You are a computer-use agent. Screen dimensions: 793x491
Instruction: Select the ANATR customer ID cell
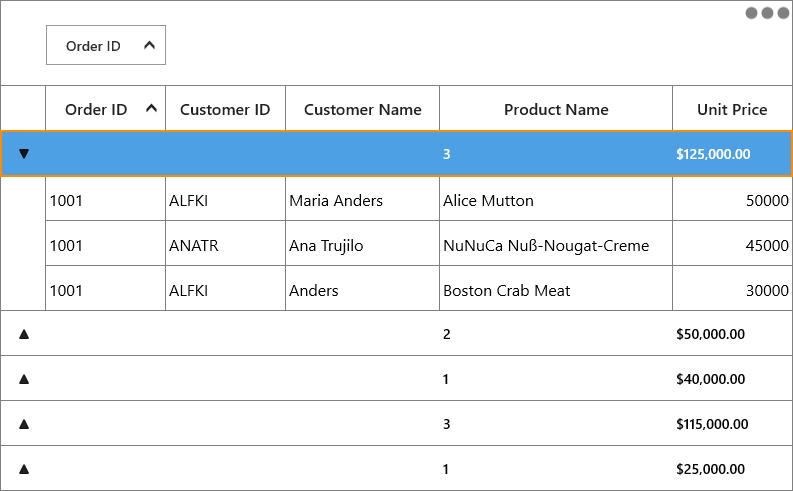[226, 243]
